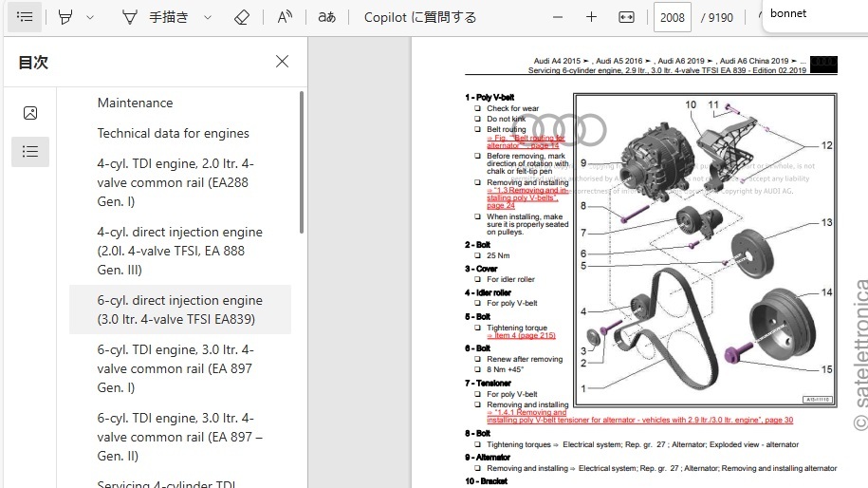The image size is (868, 488).
Task: Close the 目次 panel
Action: pyautogui.click(x=283, y=62)
